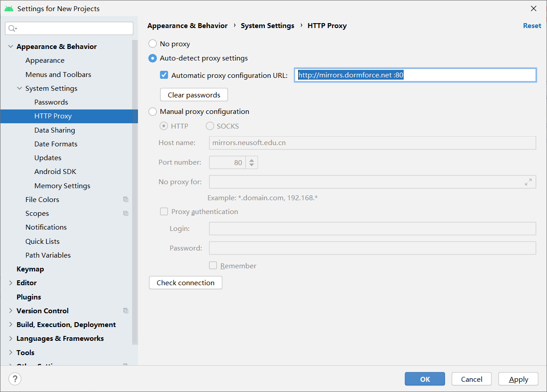Select the No proxy option
Viewport: 547px width, 392px height.
click(153, 44)
